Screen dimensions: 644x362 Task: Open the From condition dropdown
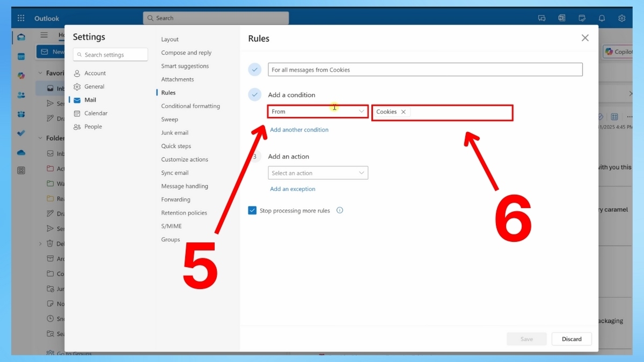(x=318, y=112)
